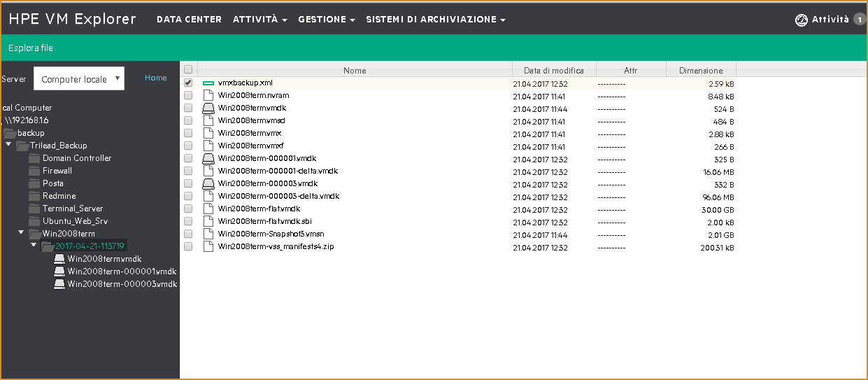
Task: Click the Win2008term-000003.vmdk disk icon in file list
Action: pyautogui.click(x=208, y=183)
